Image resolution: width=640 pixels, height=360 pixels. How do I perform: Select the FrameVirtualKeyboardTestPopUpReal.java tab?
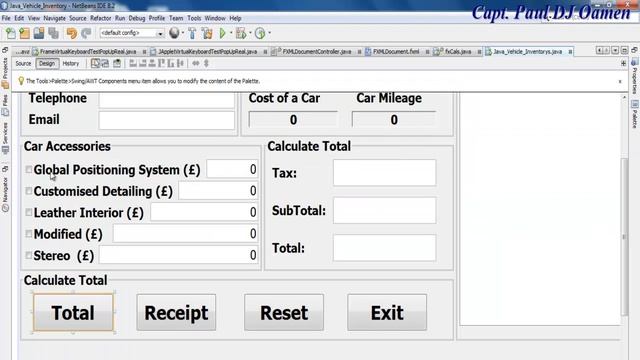[88, 52]
